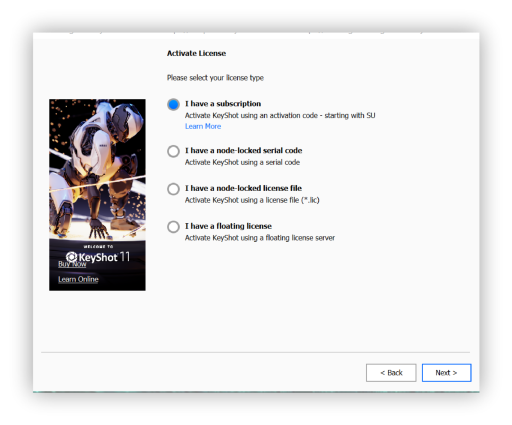
Task: Click the 'I have a subscription' label
Action: coord(223,104)
